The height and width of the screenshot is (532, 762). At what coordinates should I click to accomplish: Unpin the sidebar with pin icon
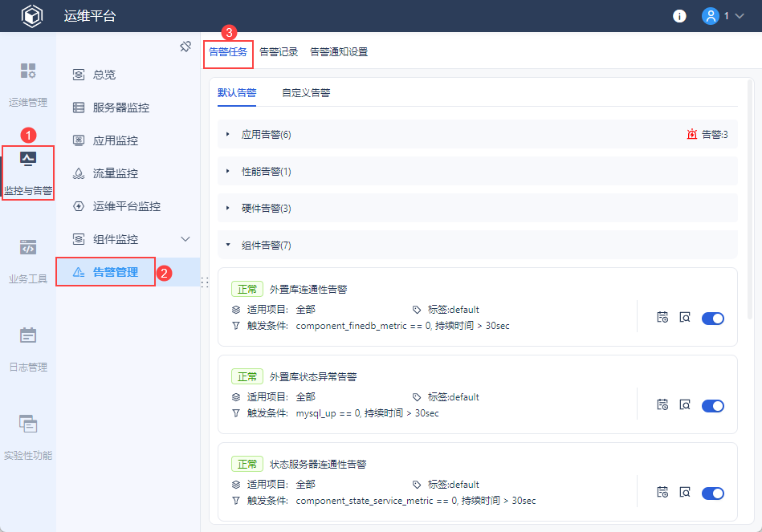point(185,47)
